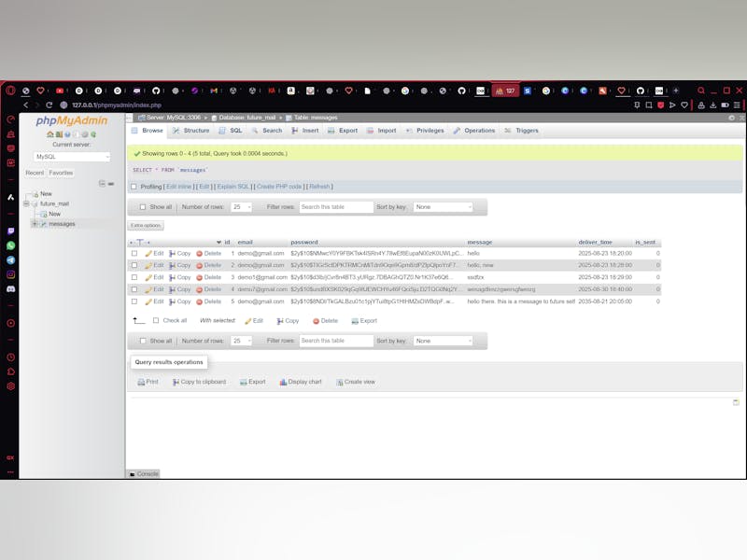The width and height of the screenshot is (747, 560).
Task: Open the Triggers tab
Action: [521, 131]
